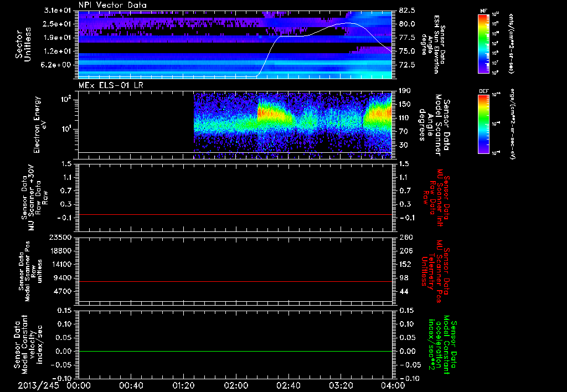Click the '44' telemetry axis value
The image size is (567, 392).
pos(404,291)
